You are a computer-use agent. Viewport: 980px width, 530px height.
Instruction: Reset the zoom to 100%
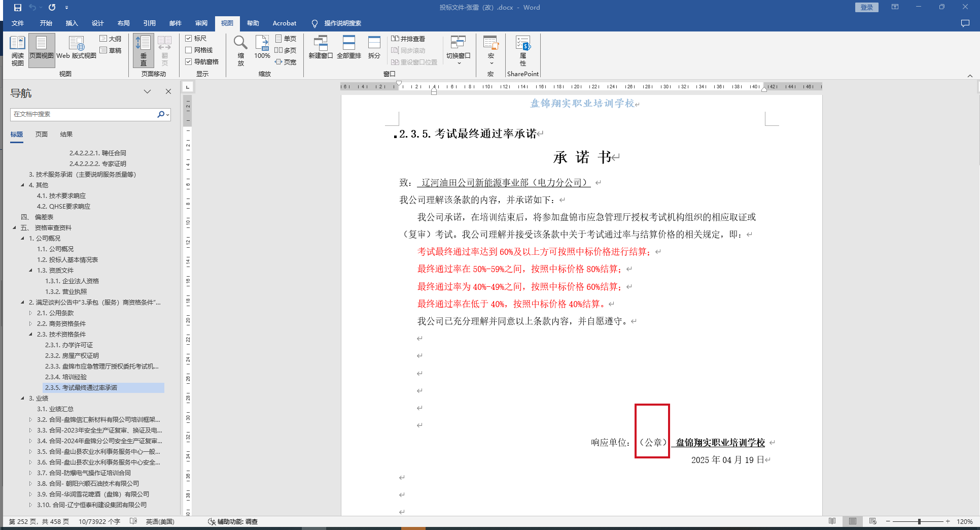pyautogui.click(x=262, y=48)
